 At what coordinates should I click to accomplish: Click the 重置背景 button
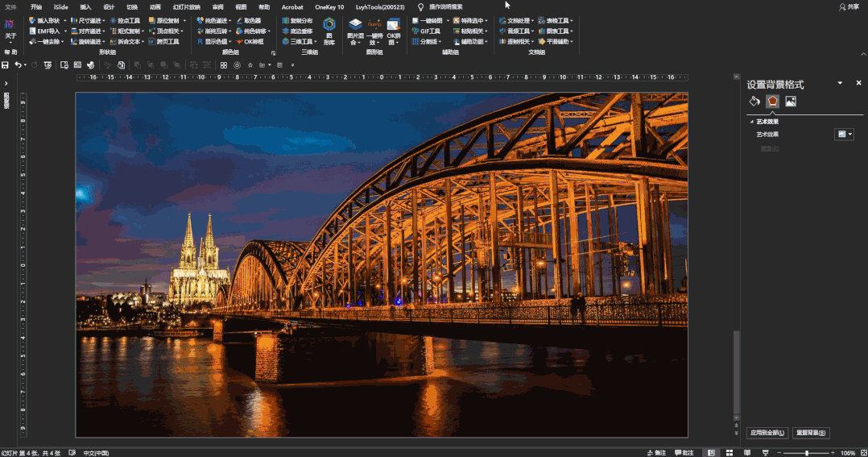pyautogui.click(x=811, y=433)
